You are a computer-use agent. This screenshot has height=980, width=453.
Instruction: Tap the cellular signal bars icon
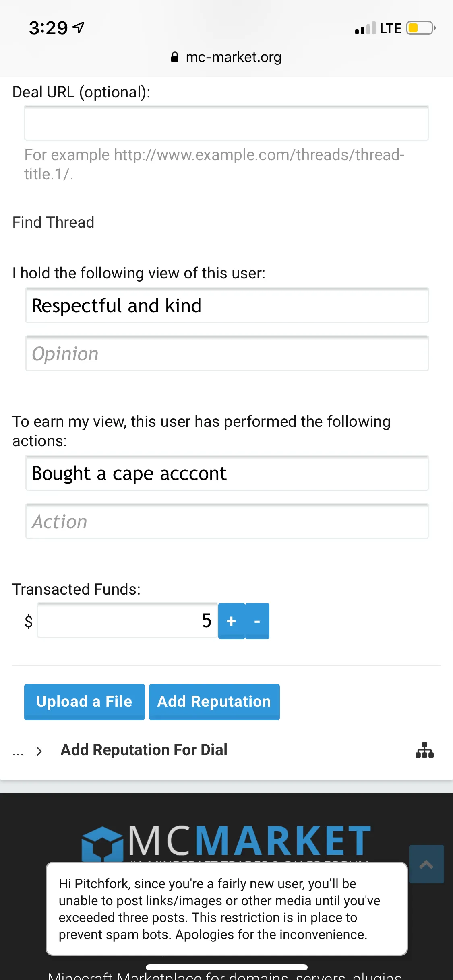[365, 29]
